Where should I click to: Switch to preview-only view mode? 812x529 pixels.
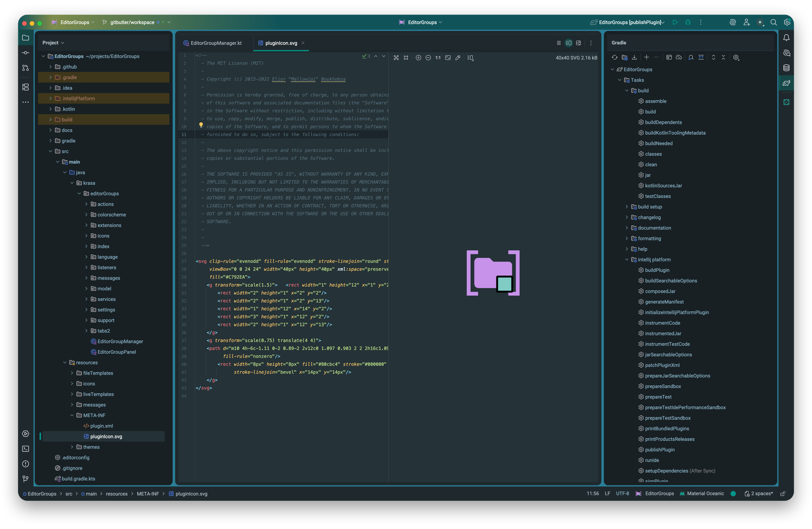578,43
